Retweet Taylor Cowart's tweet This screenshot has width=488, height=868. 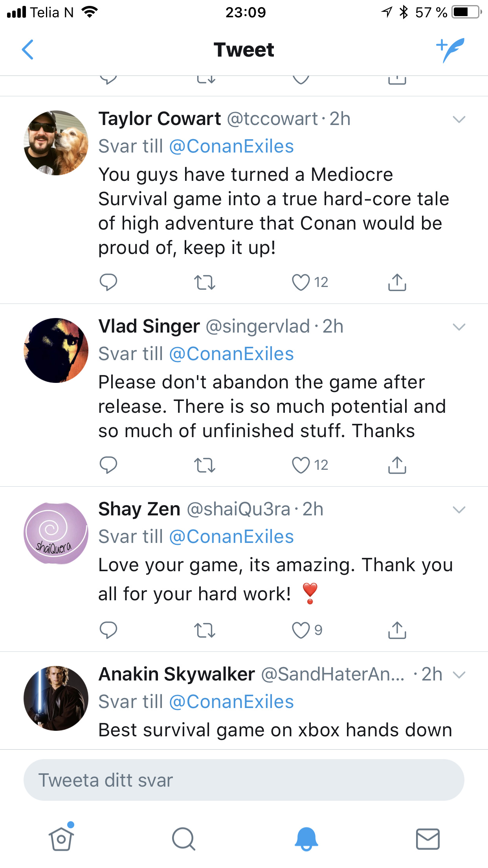[205, 282]
